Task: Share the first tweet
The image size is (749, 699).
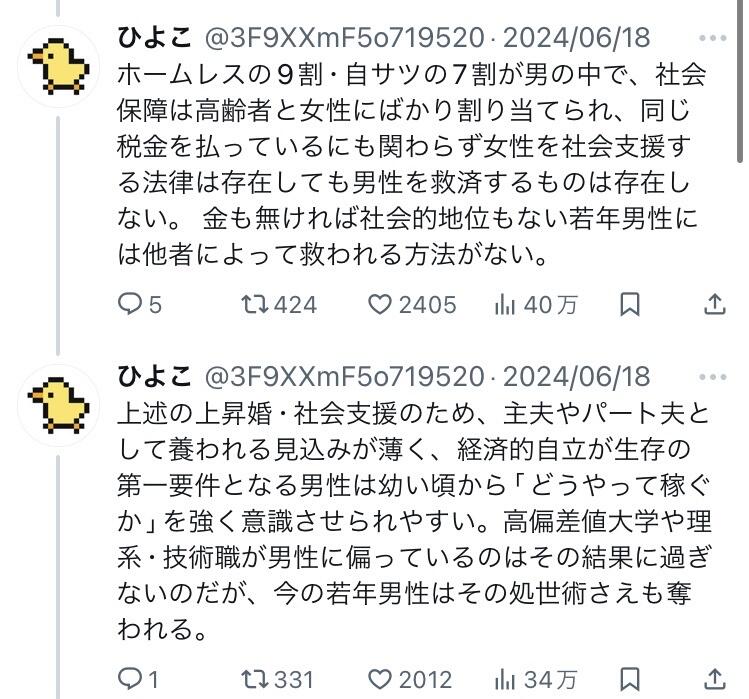Action: click(716, 304)
